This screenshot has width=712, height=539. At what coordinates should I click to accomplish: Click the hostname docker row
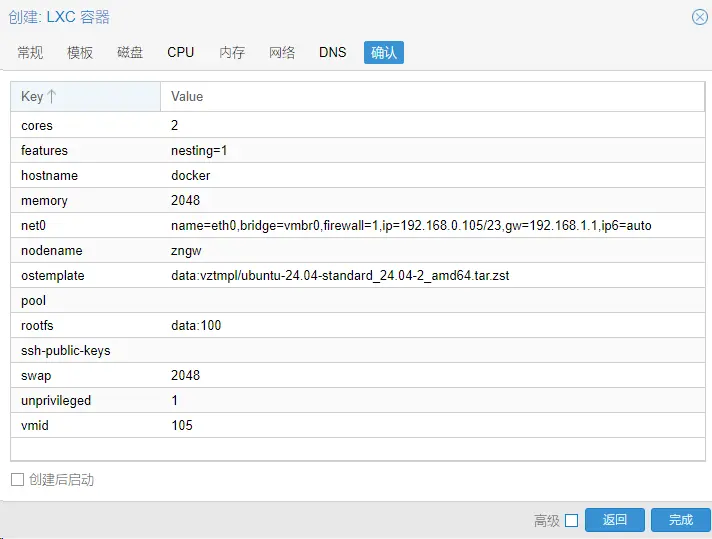tap(357, 176)
